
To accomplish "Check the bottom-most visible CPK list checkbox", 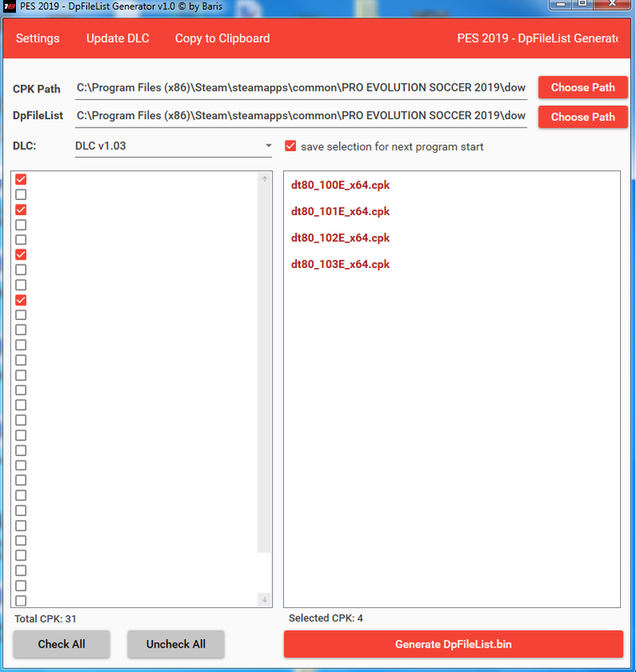I will [x=20, y=601].
